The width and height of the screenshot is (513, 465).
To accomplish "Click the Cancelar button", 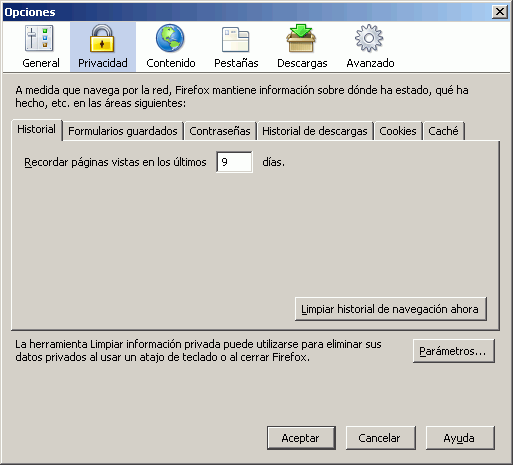I will [x=380, y=438].
